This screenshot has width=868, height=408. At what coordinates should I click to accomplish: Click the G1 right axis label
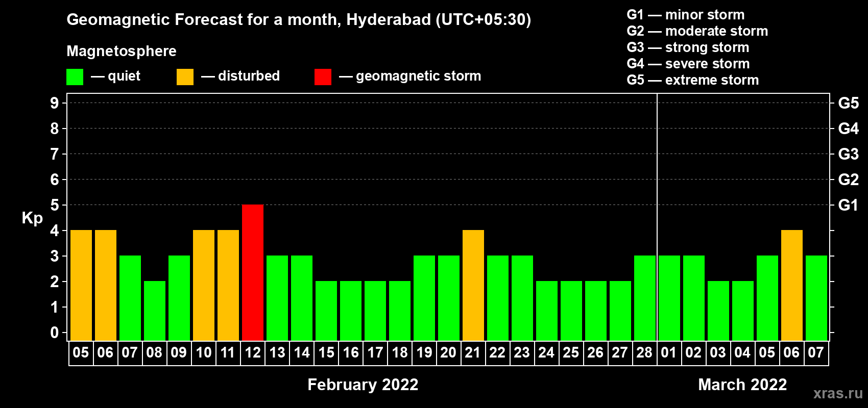point(848,205)
